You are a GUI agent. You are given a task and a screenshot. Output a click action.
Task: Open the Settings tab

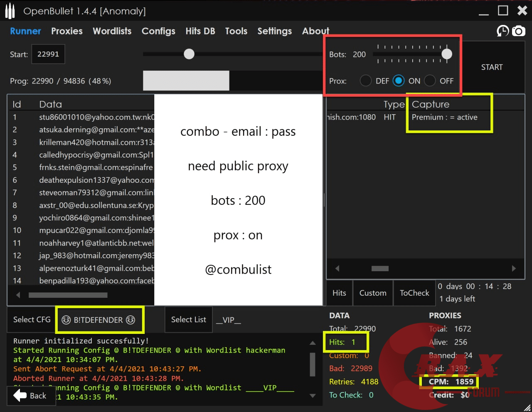tap(275, 31)
